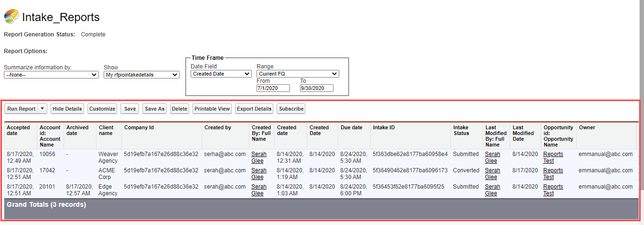Sort by Company Id column header
The image size is (644, 225).
(x=139, y=127)
